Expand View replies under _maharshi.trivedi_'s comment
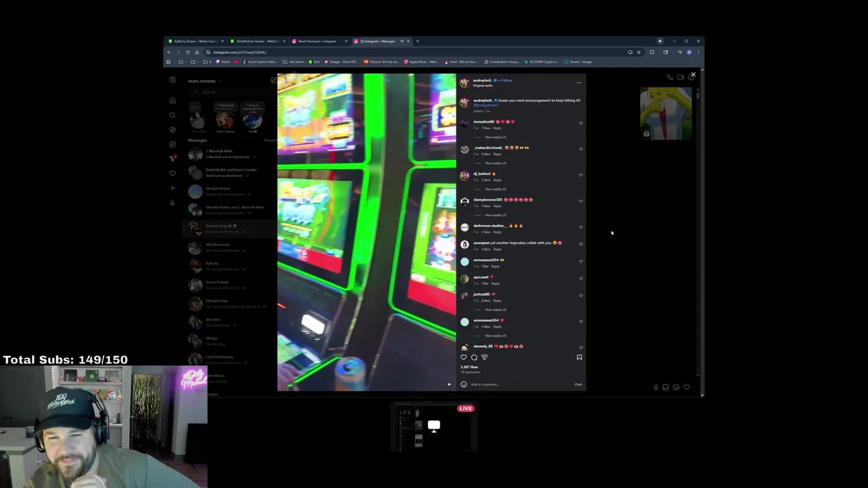The width and height of the screenshot is (868, 488). pyautogui.click(x=495, y=163)
